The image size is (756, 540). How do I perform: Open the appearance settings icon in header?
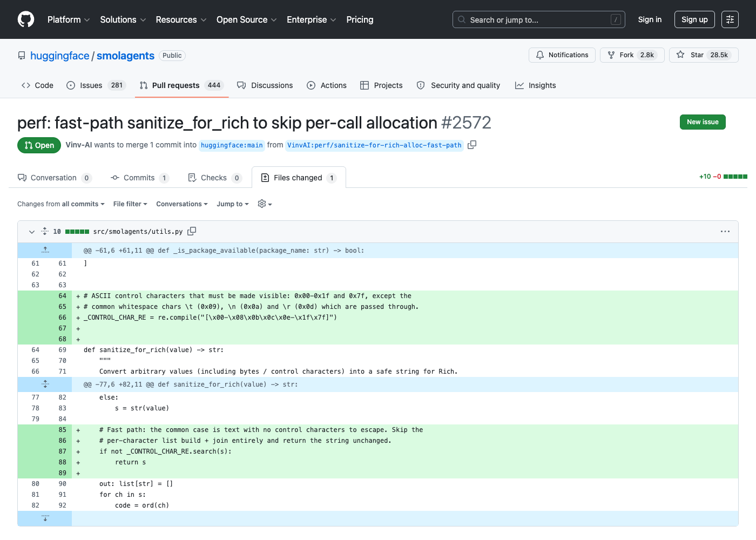tap(730, 19)
